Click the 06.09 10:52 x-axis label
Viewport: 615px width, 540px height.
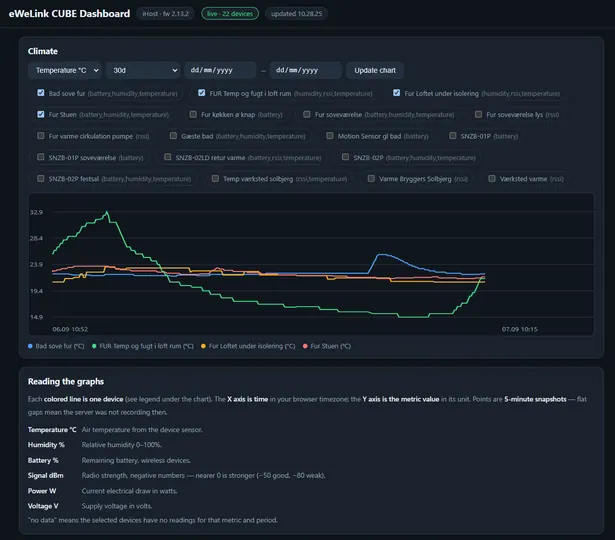coord(70,329)
